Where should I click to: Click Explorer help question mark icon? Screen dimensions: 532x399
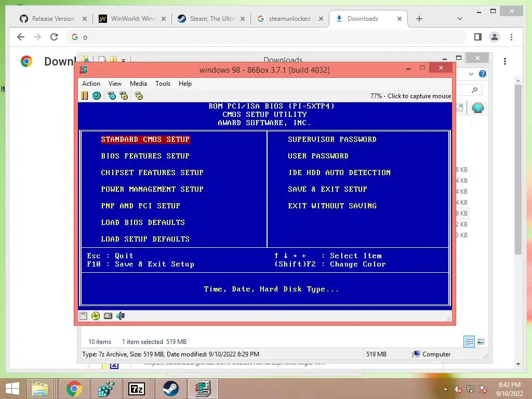(483, 74)
